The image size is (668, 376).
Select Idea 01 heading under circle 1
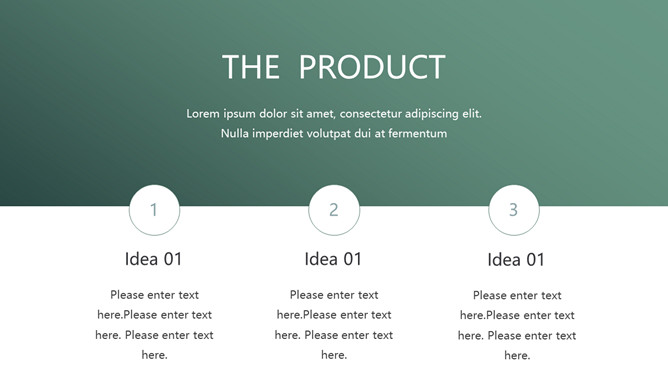pyautogui.click(x=153, y=259)
